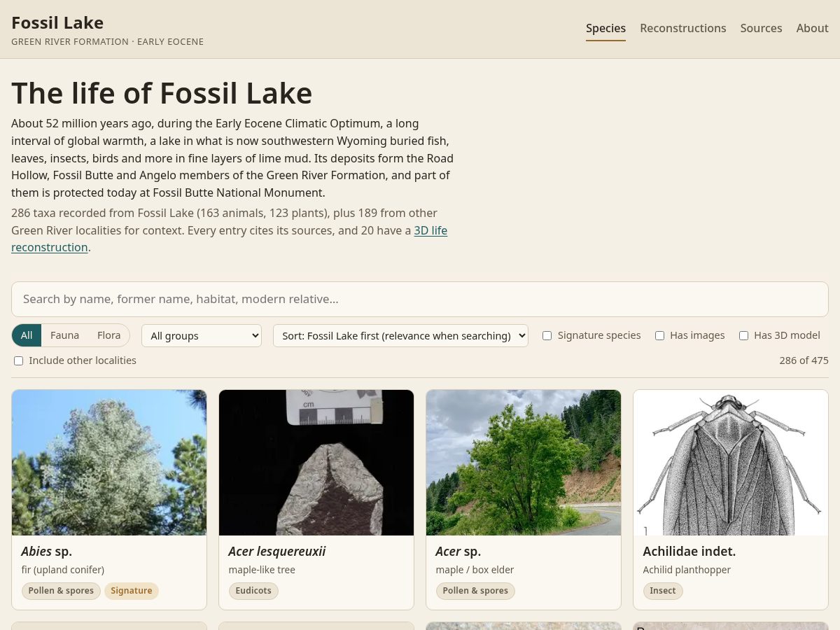The image size is (840, 630).
Task: Open the All groups dropdown
Action: pyautogui.click(x=202, y=335)
